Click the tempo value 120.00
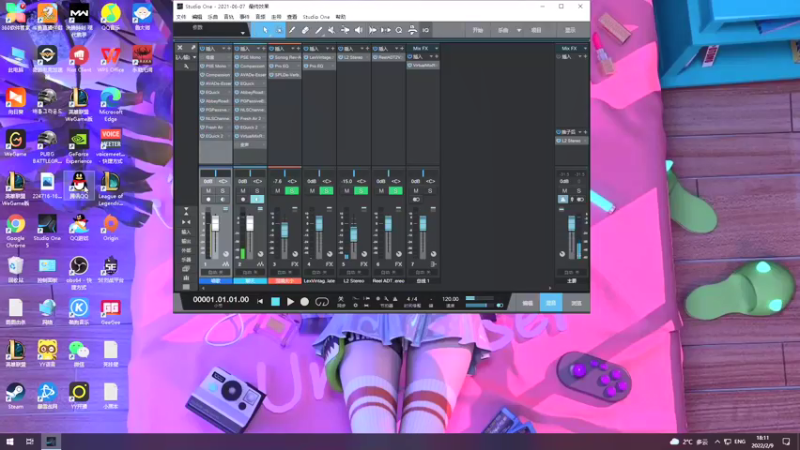The image size is (800, 450). (450, 299)
